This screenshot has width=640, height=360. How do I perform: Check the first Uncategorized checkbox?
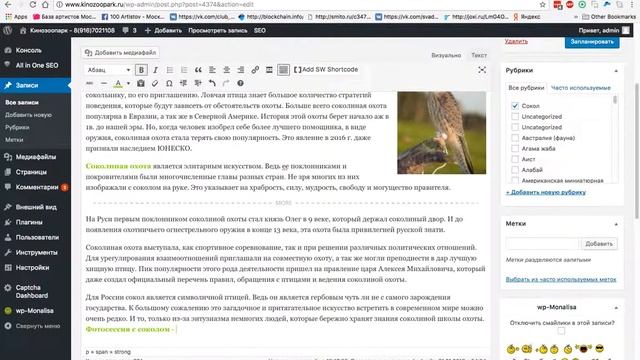click(515, 116)
